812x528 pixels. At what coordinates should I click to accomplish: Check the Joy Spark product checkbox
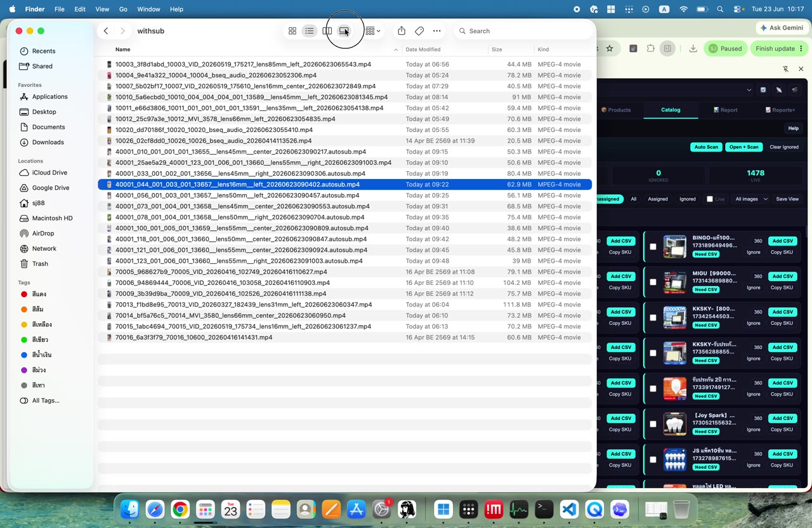click(x=653, y=425)
